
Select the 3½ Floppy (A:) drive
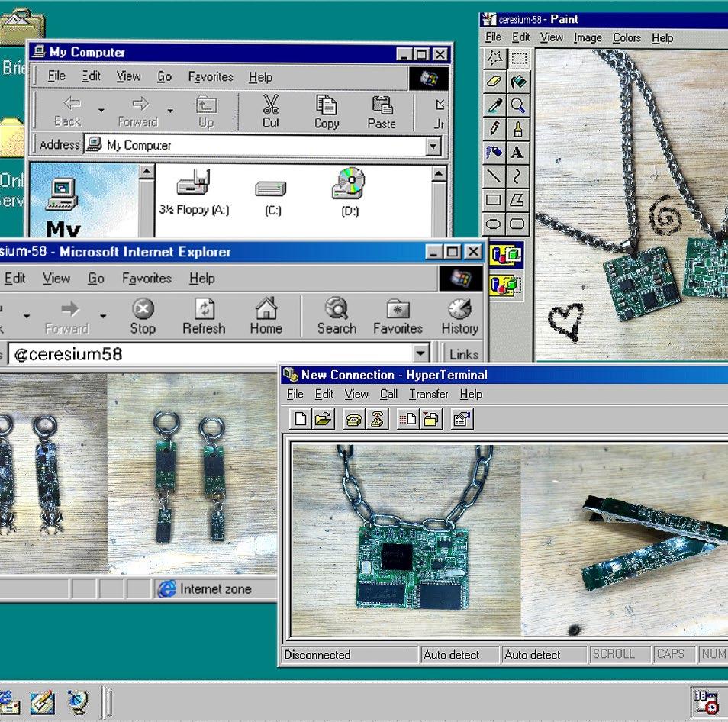click(x=194, y=192)
